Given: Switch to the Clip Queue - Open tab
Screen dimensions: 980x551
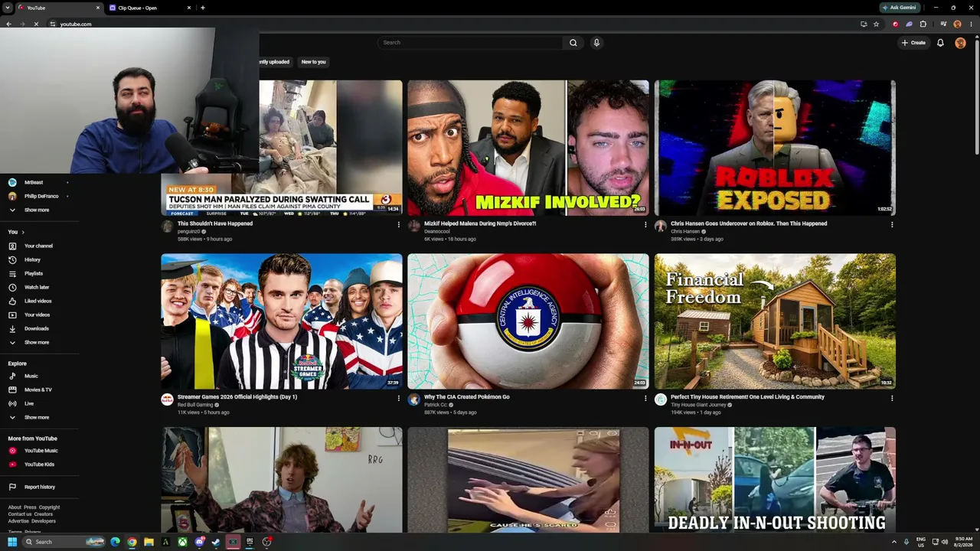Looking at the screenshot, I should [x=149, y=8].
